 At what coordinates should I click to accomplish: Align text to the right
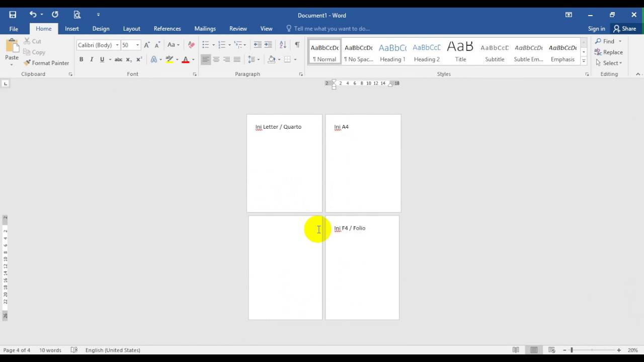226,59
